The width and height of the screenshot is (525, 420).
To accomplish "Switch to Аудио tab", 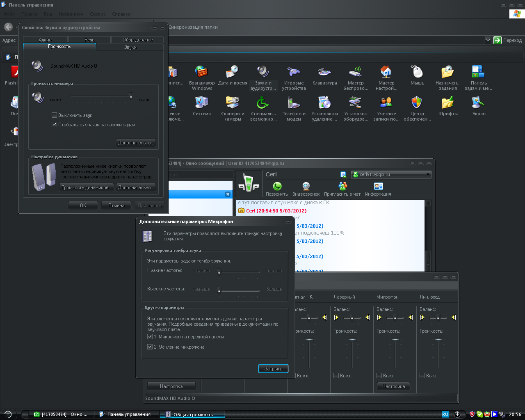I will coord(45,40).
